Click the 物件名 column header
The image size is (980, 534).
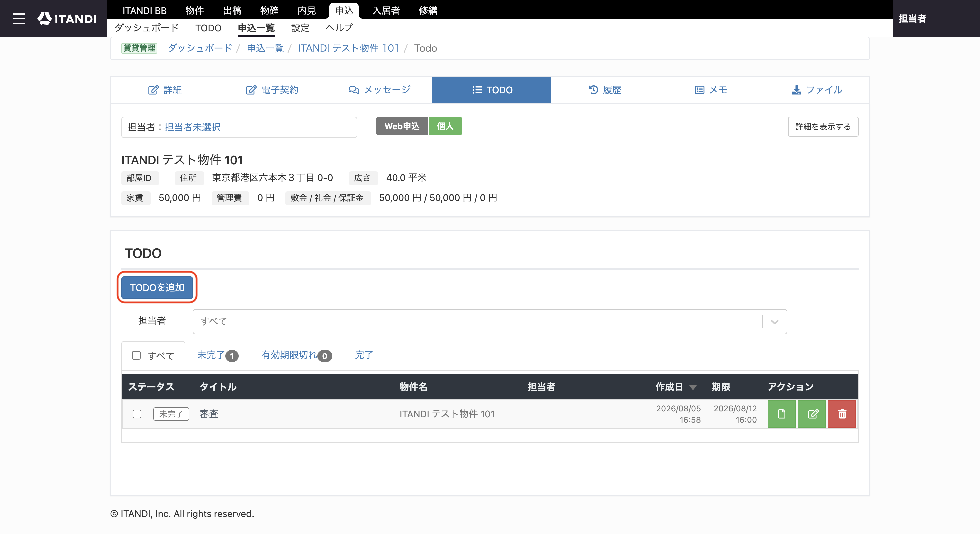[x=414, y=387]
